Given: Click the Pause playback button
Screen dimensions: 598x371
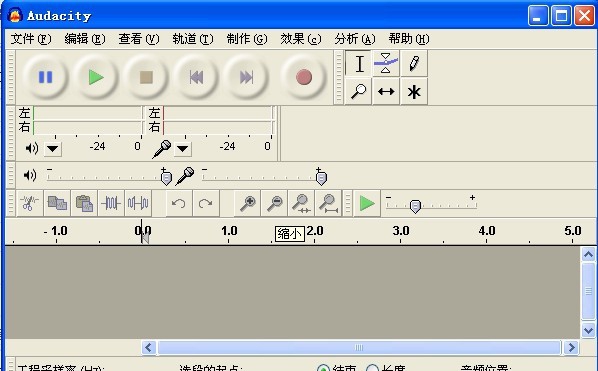Looking at the screenshot, I should pos(45,77).
